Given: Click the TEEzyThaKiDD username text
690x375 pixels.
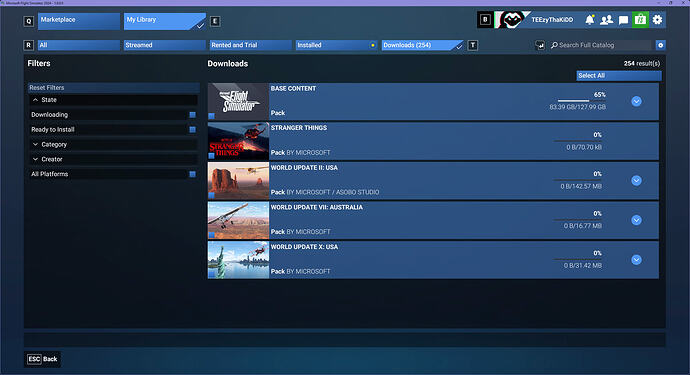Looking at the screenshot, I should pos(552,20).
